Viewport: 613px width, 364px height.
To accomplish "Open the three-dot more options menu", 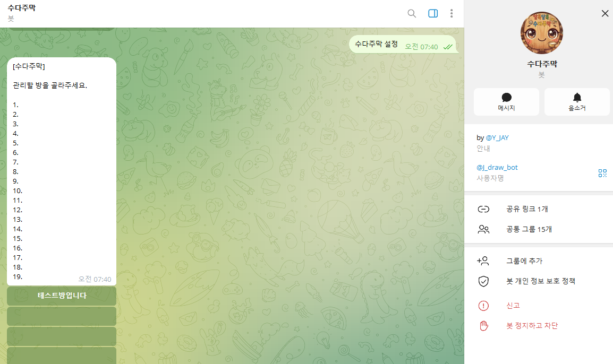I will point(451,13).
